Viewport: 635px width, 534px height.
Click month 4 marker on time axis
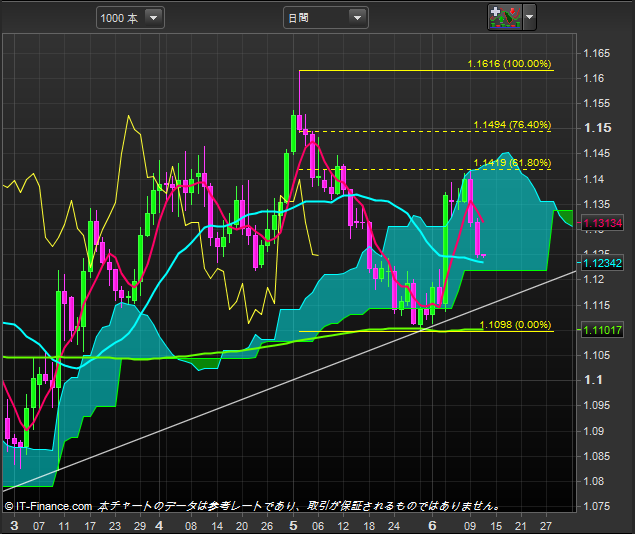159,526
